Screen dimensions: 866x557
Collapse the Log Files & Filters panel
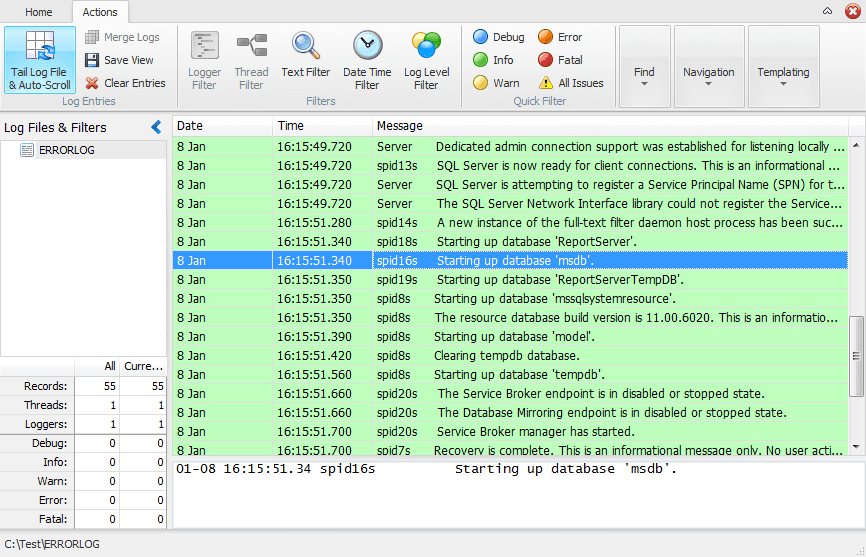pos(156,128)
